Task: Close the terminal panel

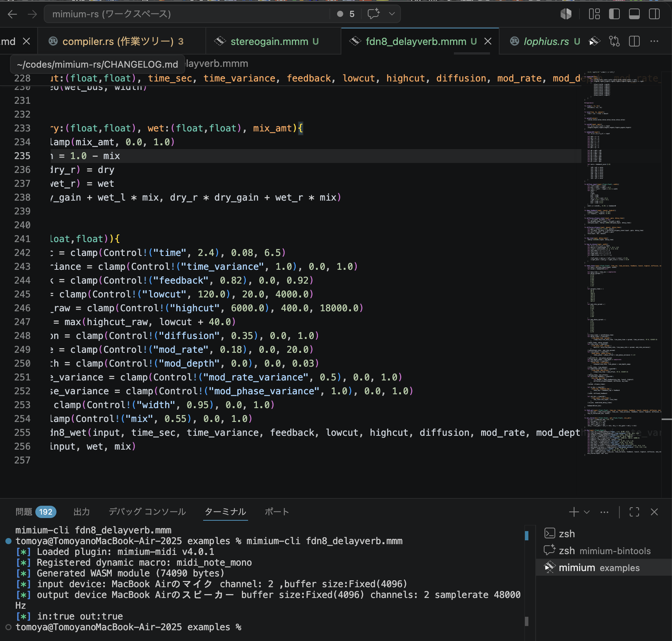Action: click(654, 512)
